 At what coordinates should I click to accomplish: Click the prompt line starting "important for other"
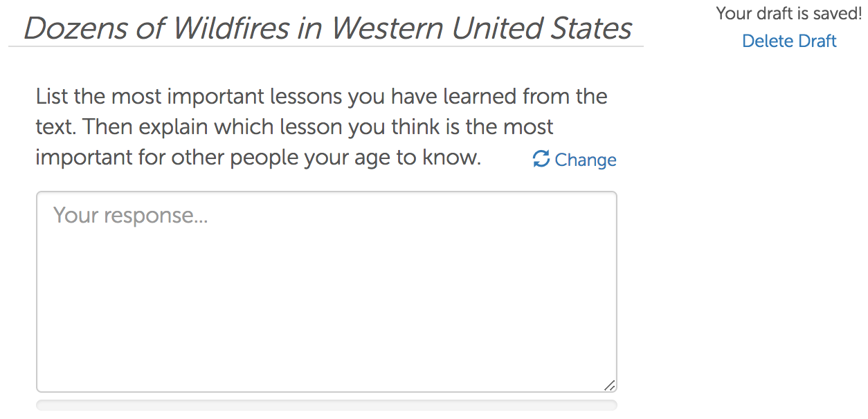pyautogui.click(x=257, y=158)
